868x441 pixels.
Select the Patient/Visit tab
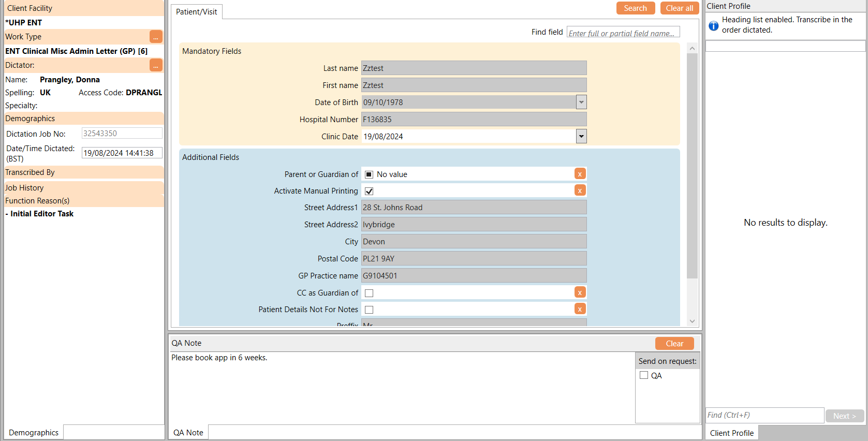click(197, 12)
